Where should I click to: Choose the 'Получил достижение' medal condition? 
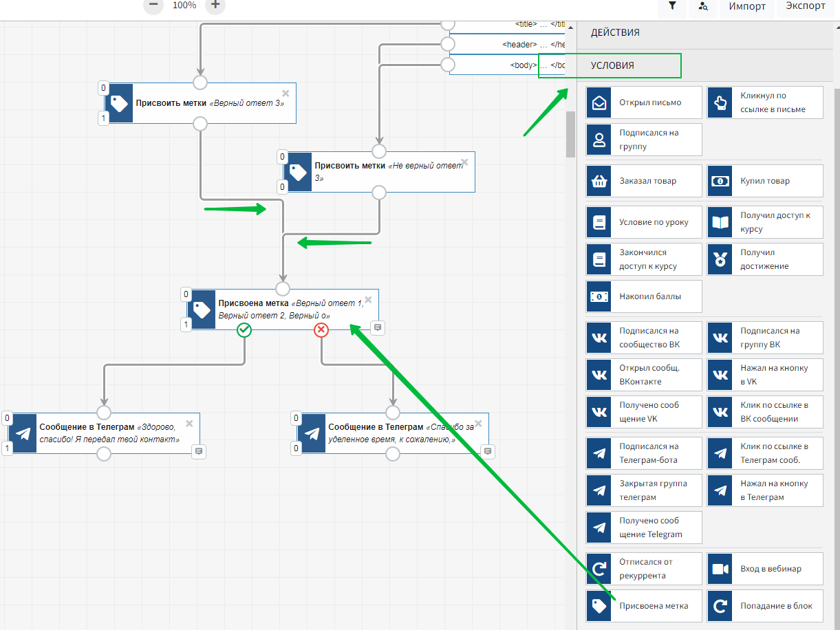[x=765, y=259]
